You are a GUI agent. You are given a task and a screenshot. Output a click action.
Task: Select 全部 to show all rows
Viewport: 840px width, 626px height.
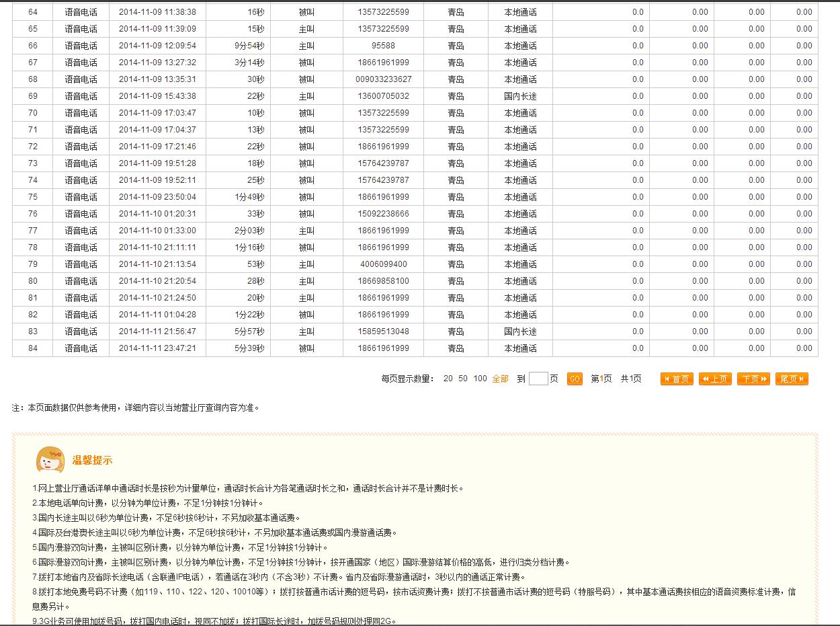[500, 379]
